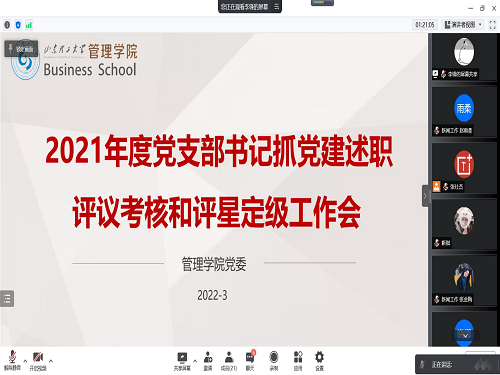Open the 演讲者视图 view layout dropdown
This screenshot has width=500, height=375.
(464, 25)
